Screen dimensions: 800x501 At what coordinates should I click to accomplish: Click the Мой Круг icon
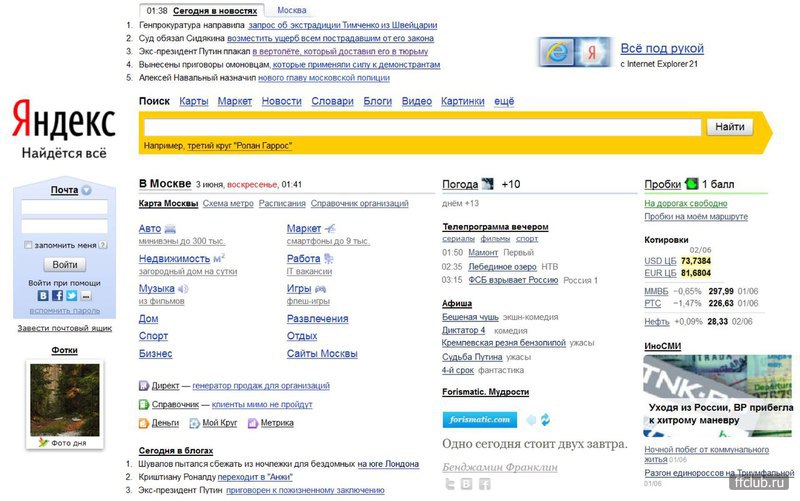194,423
